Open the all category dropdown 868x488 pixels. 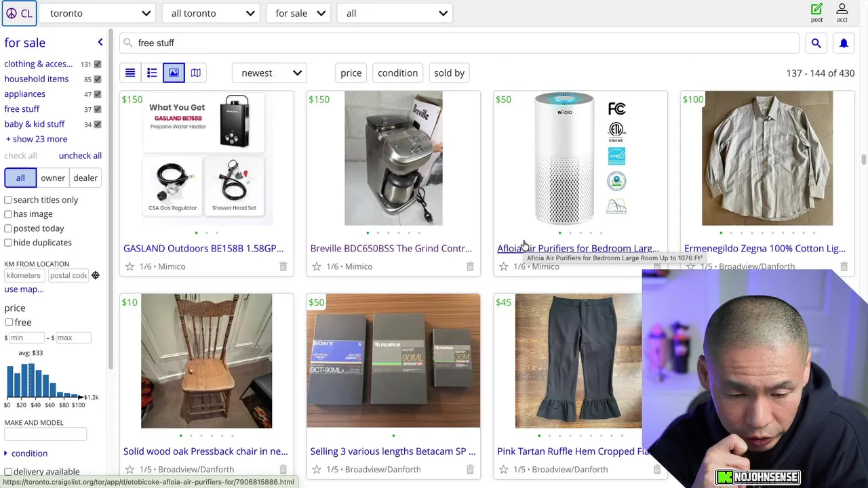395,13
